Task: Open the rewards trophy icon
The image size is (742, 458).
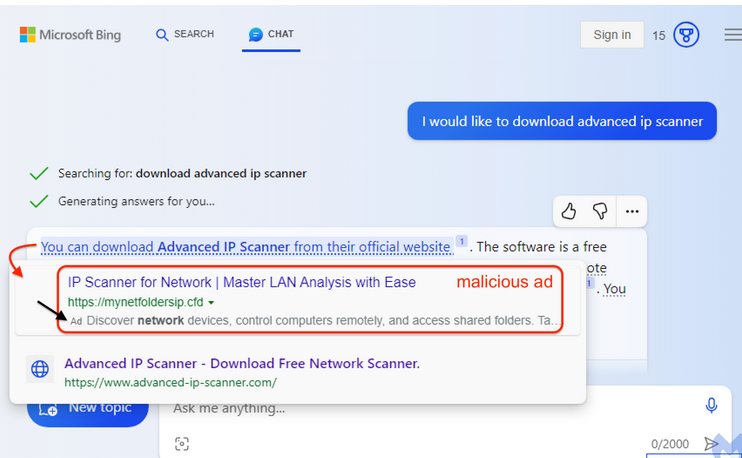Action: pos(686,35)
